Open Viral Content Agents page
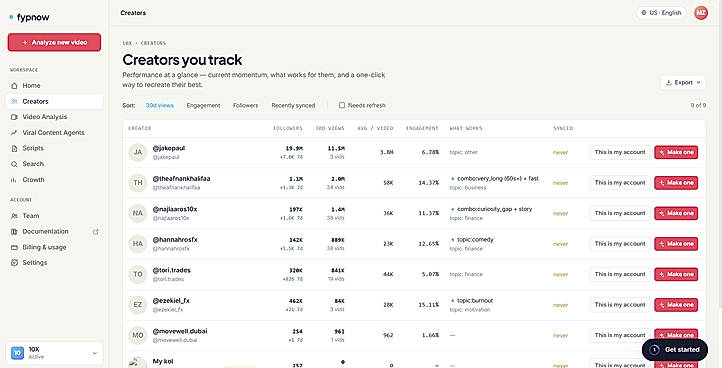Viewport: 722px width, 368px height. point(54,133)
